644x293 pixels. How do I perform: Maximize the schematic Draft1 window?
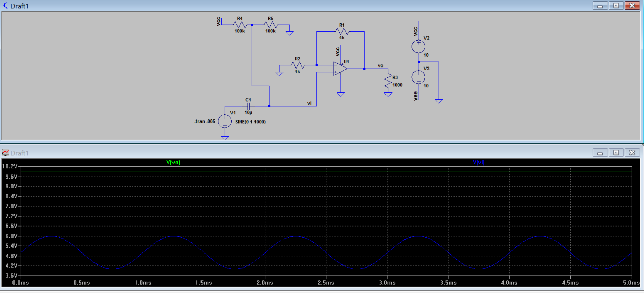click(x=616, y=6)
